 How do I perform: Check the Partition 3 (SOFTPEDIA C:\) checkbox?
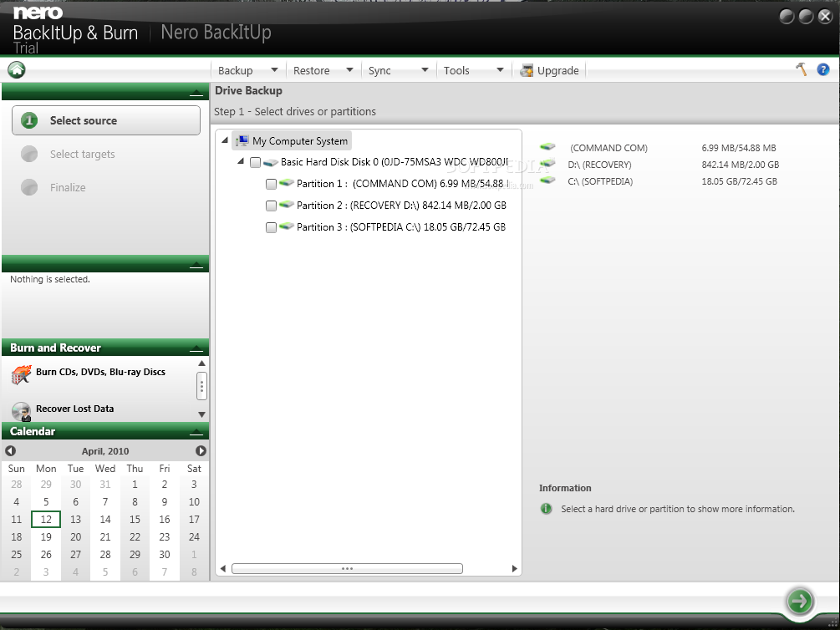coord(271,227)
